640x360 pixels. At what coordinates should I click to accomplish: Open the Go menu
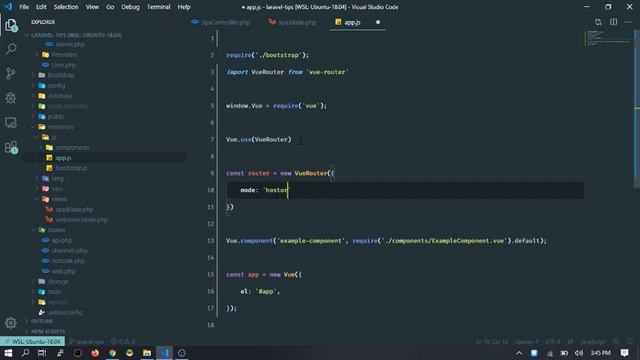(x=110, y=7)
